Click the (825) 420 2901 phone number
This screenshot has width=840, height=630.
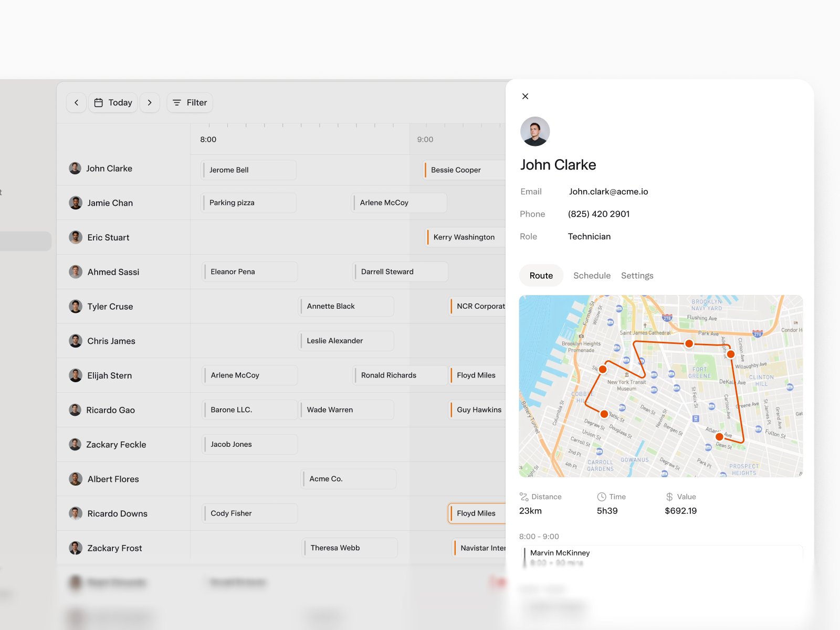click(598, 214)
